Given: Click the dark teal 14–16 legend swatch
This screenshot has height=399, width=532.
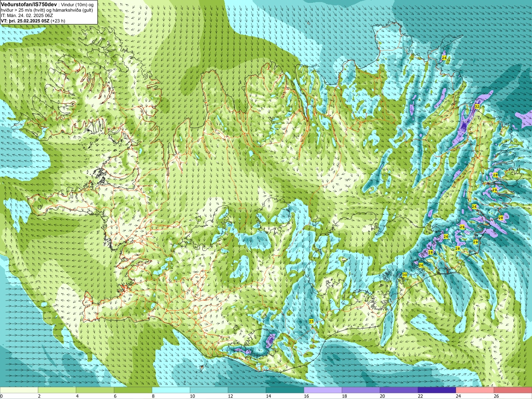Looking at the screenshot, I should click(x=285, y=390).
